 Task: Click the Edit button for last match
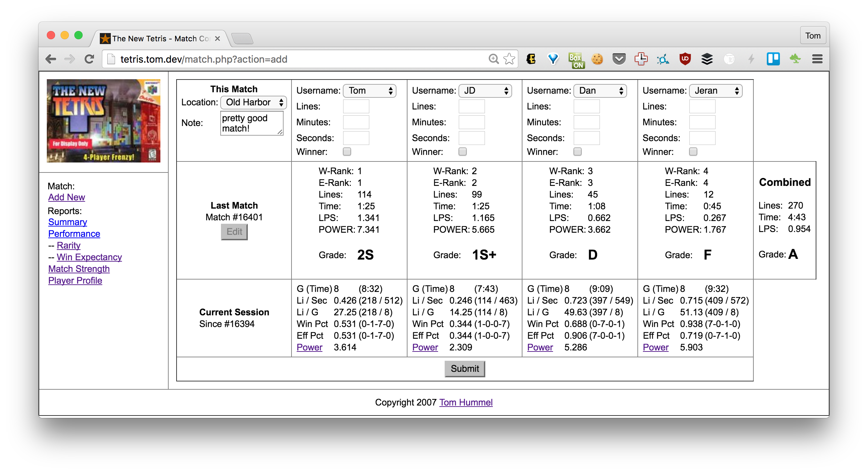click(234, 232)
